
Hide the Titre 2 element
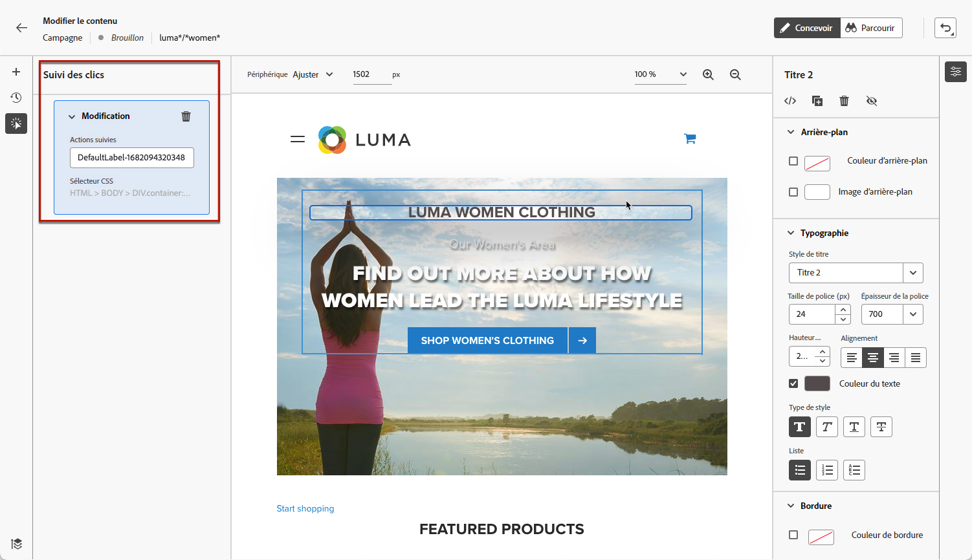(x=872, y=101)
